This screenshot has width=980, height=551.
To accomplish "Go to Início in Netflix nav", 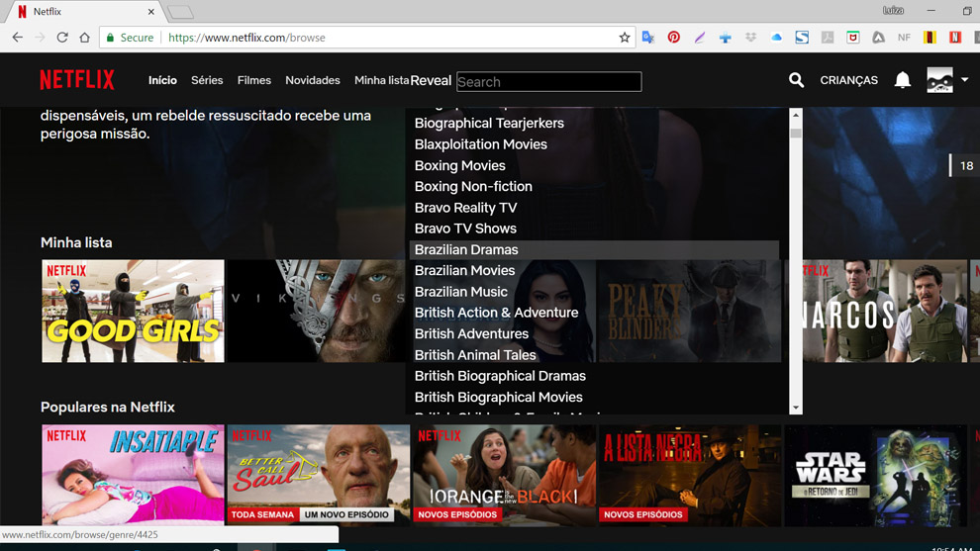I will tap(162, 80).
